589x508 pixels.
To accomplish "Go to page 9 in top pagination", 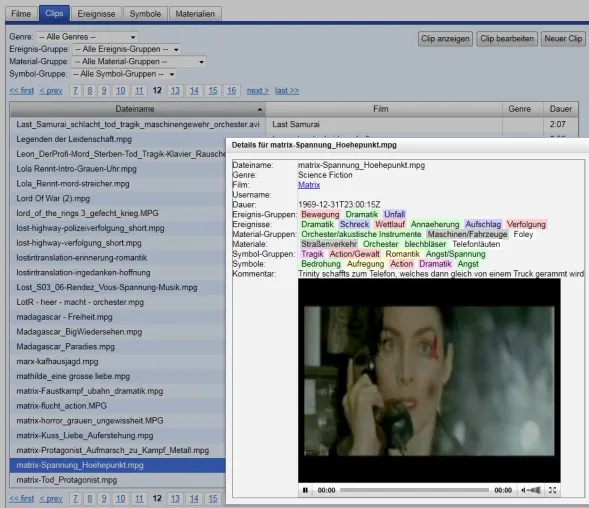I will point(104,91).
